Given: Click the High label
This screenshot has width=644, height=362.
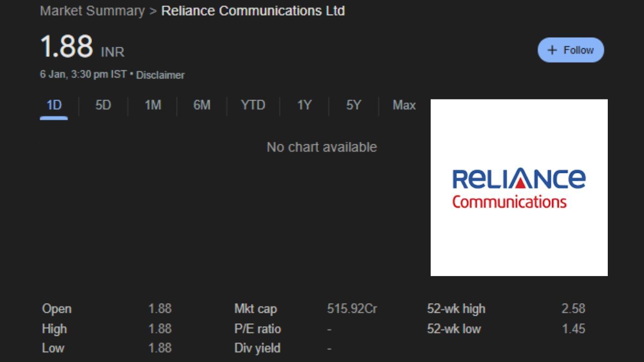Looking at the screenshot, I should point(54,329).
